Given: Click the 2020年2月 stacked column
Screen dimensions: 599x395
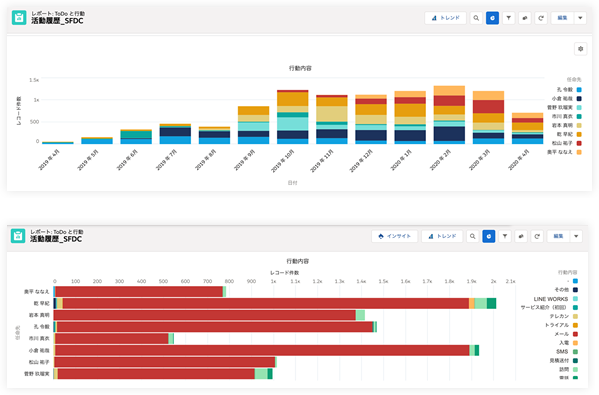Looking at the screenshot, I should tap(449, 115).
